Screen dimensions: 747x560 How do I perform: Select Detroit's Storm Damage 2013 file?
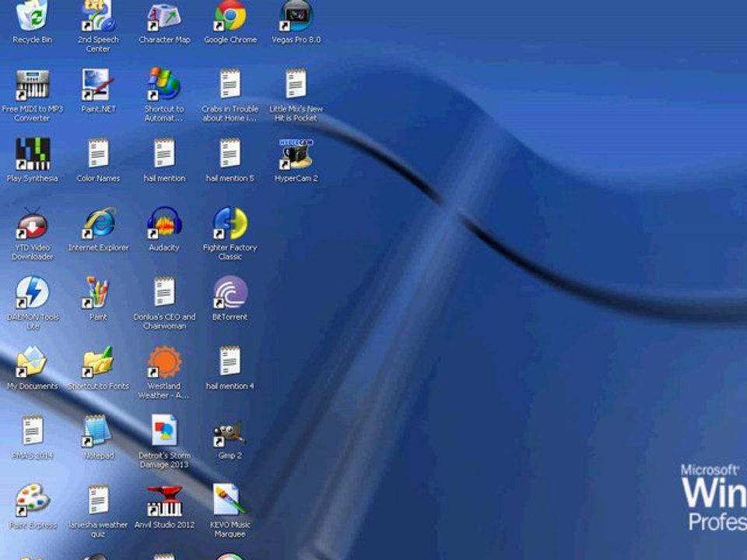pyautogui.click(x=164, y=431)
